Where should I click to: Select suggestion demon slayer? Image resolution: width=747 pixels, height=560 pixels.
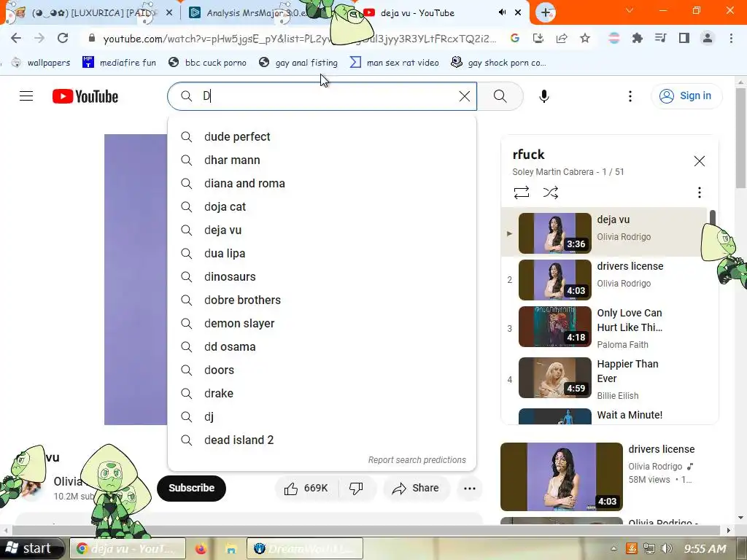coord(239,323)
